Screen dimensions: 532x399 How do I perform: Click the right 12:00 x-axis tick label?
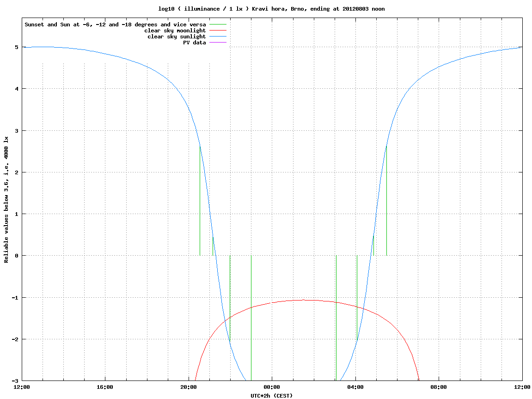point(522,387)
